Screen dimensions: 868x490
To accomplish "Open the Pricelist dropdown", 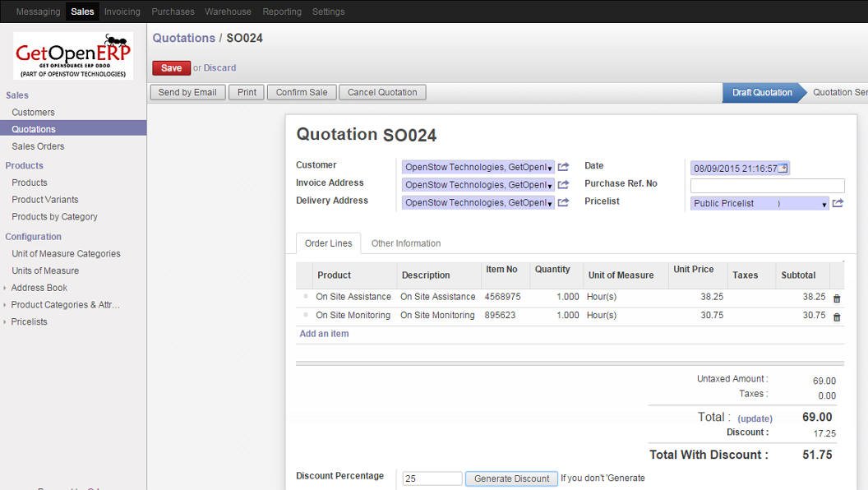I will (824, 205).
